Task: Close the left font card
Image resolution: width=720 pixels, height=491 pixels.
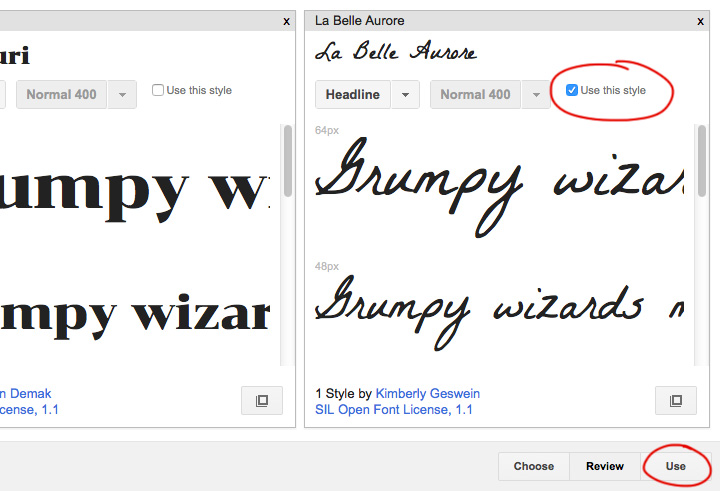Action: click(287, 21)
